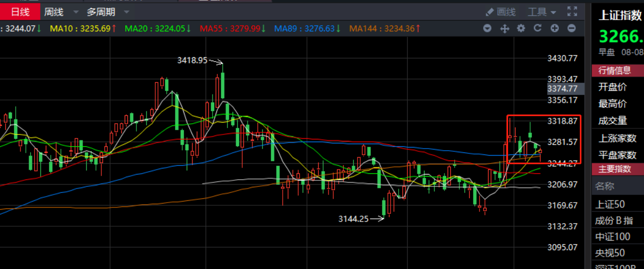Switch to the 周线 weekly tab
Viewport: 644px width, 269px height.
[x=54, y=11]
